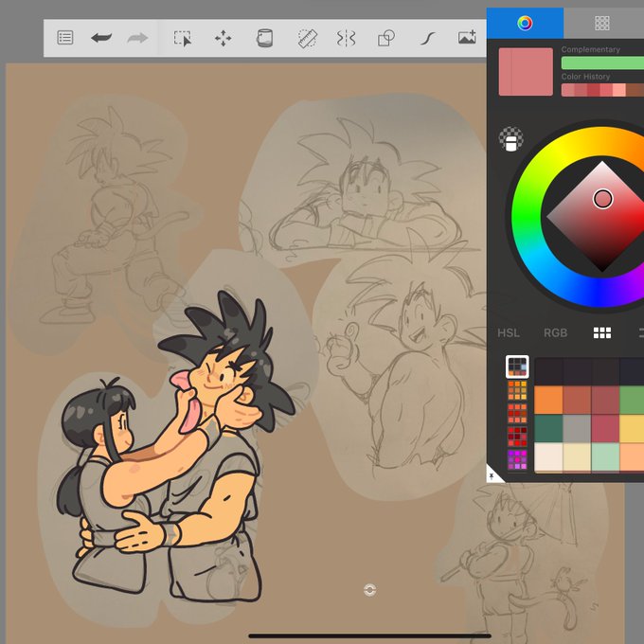The height and width of the screenshot is (644, 644).
Task: Pin the color editor panel
Action: 492,476
